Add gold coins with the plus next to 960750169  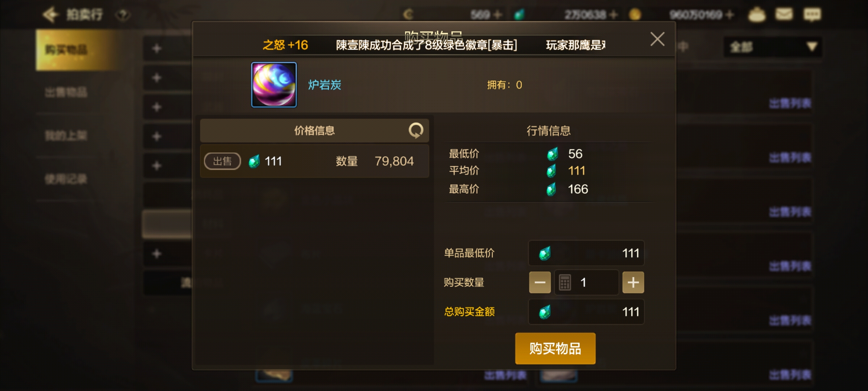[x=730, y=14]
